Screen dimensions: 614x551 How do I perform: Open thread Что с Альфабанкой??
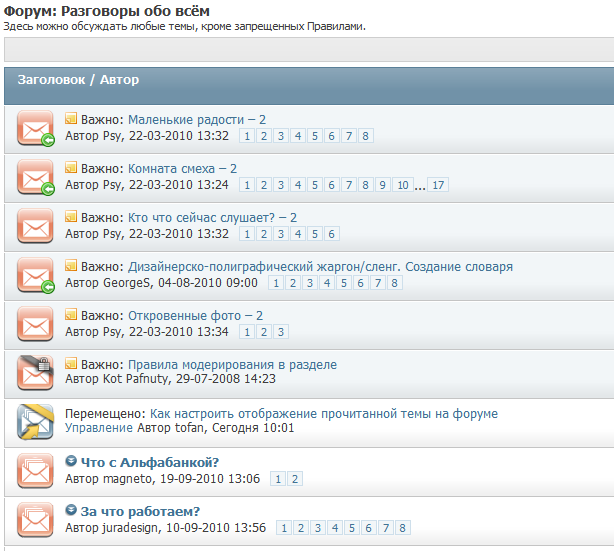click(x=150, y=462)
